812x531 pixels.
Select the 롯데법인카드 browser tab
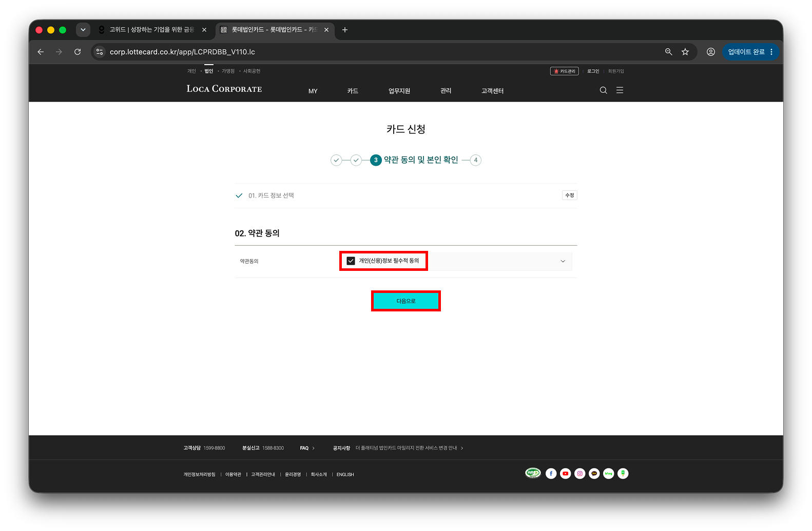tap(275, 30)
